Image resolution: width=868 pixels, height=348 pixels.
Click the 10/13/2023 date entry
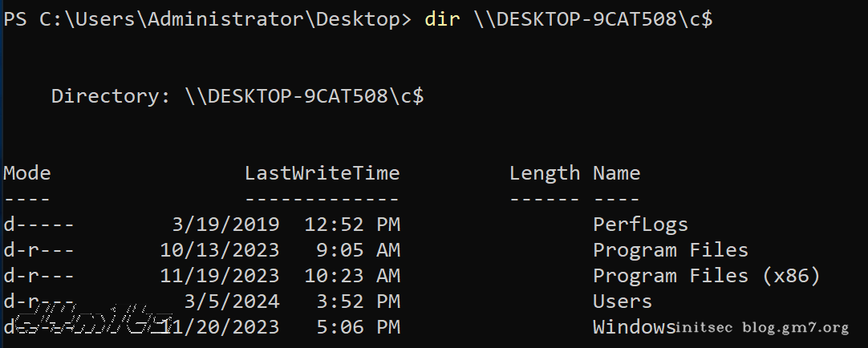220,250
